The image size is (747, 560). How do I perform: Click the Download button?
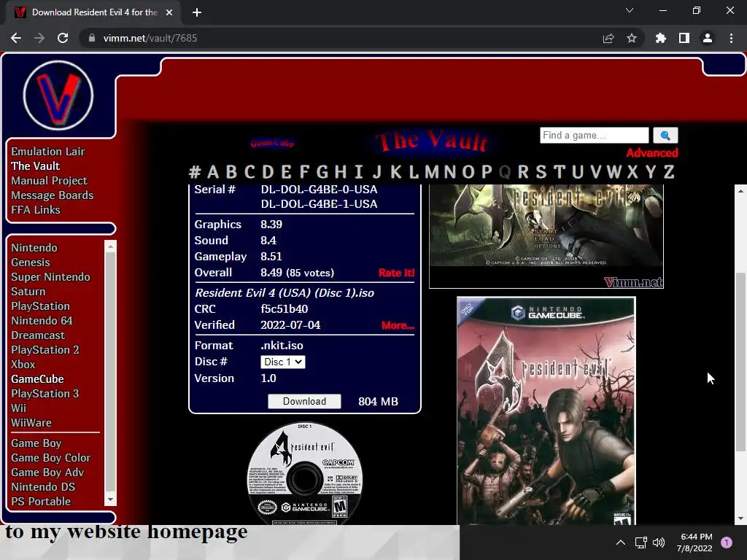pos(304,402)
